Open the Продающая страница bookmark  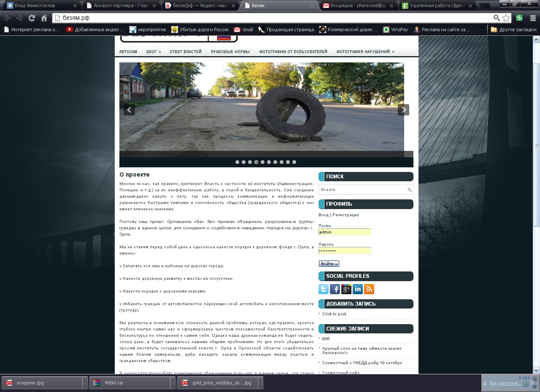click(286, 30)
